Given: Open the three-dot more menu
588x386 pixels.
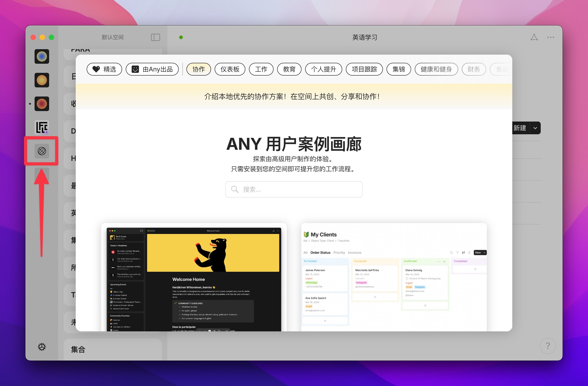Looking at the screenshot, I should pos(550,37).
